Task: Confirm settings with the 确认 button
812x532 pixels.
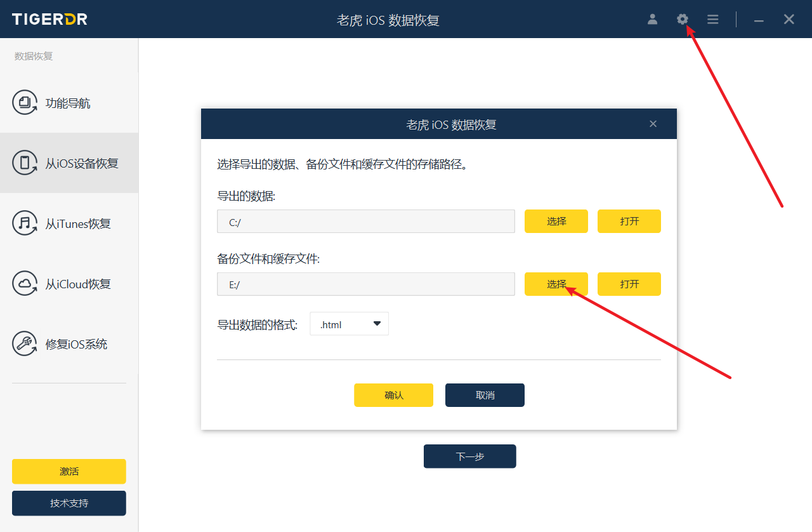Action: pyautogui.click(x=393, y=395)
